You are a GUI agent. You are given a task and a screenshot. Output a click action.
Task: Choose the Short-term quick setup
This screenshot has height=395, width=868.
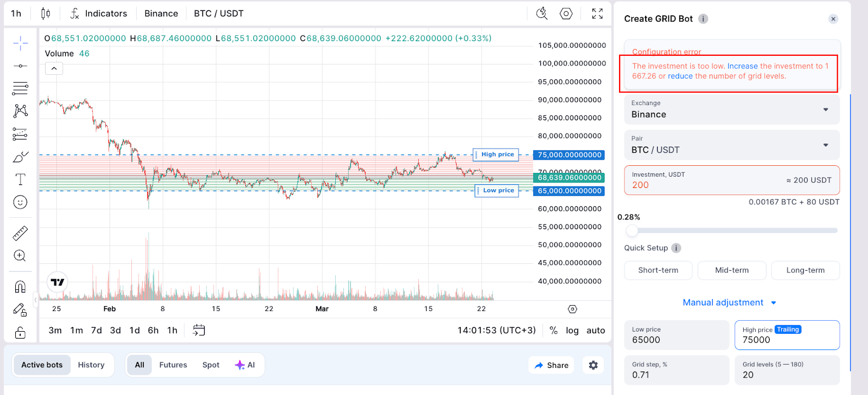[658, 270]
